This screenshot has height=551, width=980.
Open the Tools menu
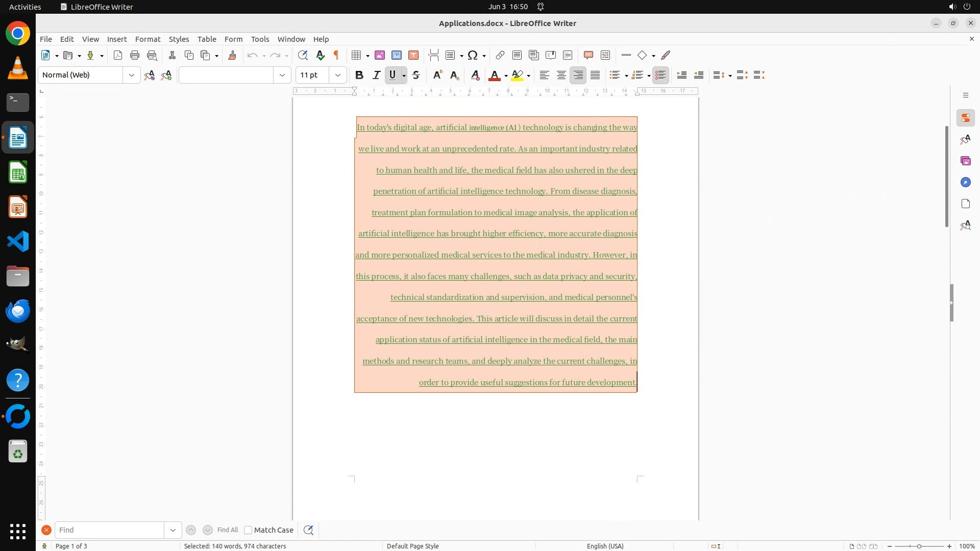260,39
